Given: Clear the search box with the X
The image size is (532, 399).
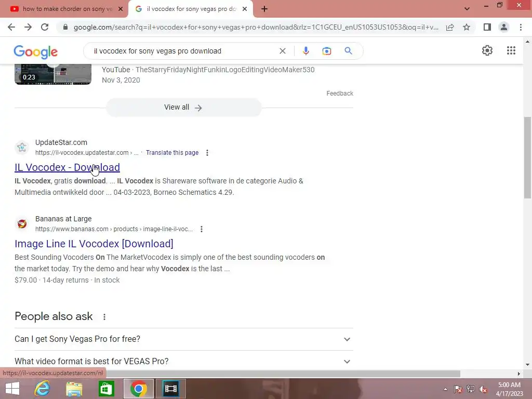Looking at the screenshot, I should pos(282,51).
